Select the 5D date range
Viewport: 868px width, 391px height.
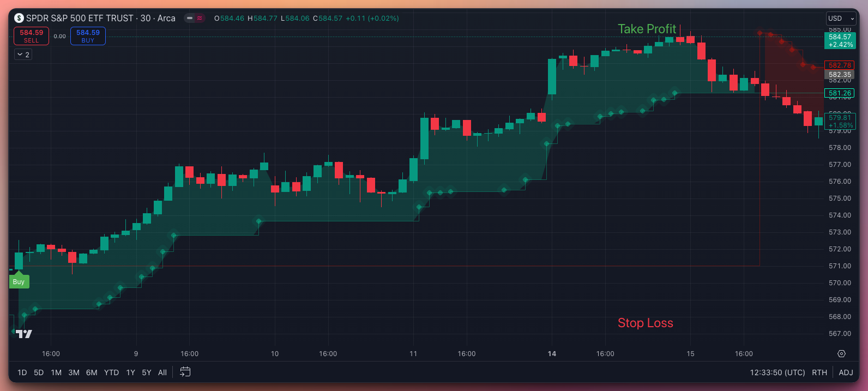[39, 372]
